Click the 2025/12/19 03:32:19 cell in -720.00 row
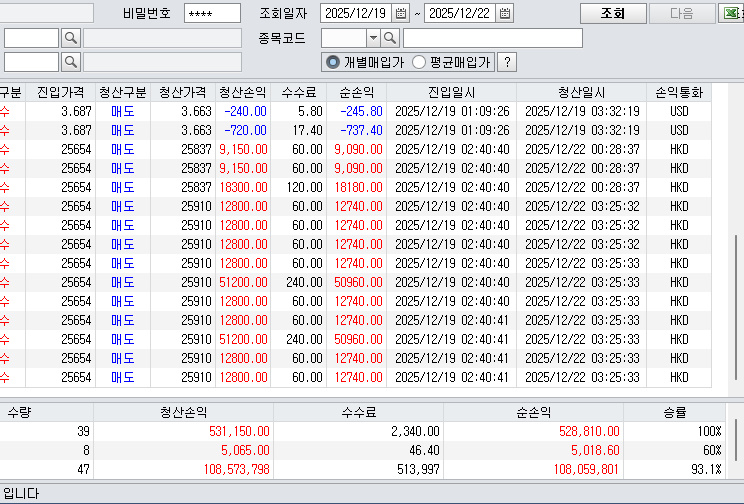 [582, 131]
